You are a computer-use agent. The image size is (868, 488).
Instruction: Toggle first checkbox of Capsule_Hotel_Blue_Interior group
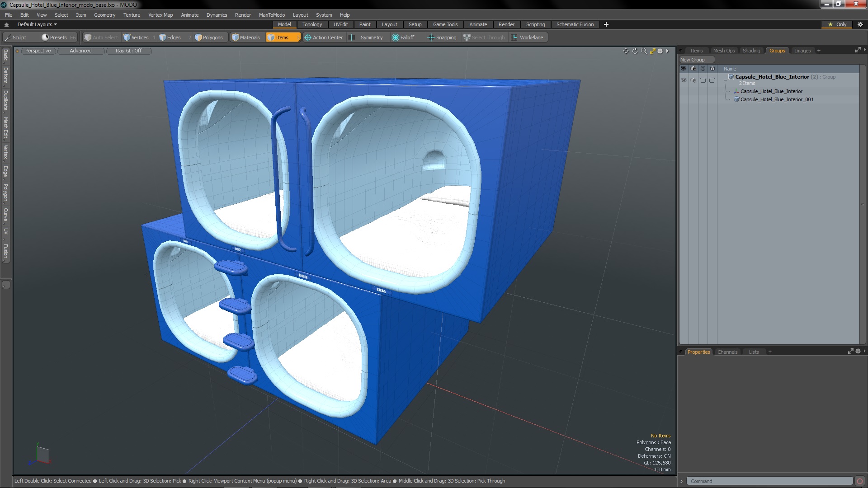703,80
